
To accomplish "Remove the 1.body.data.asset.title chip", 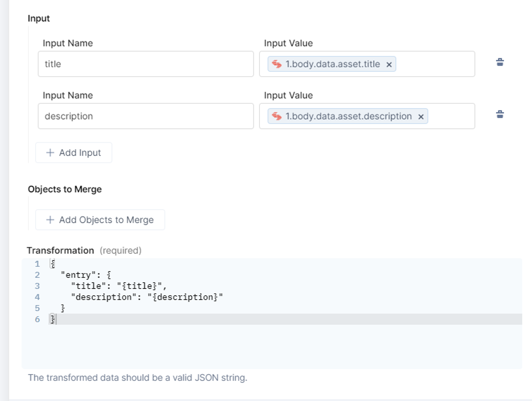I will pos(389,64).
